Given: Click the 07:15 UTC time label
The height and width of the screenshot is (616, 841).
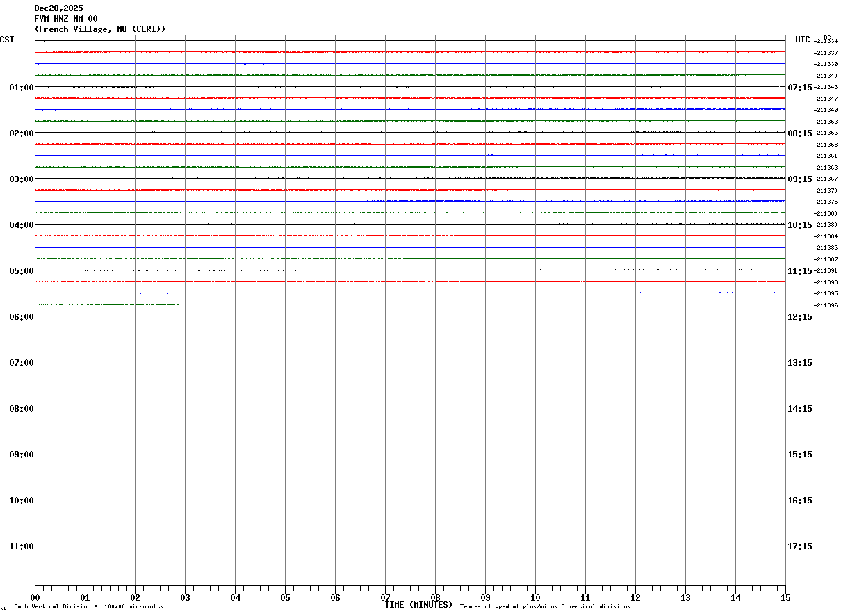Looking at the screenshot, I should (x=799, y=87).
